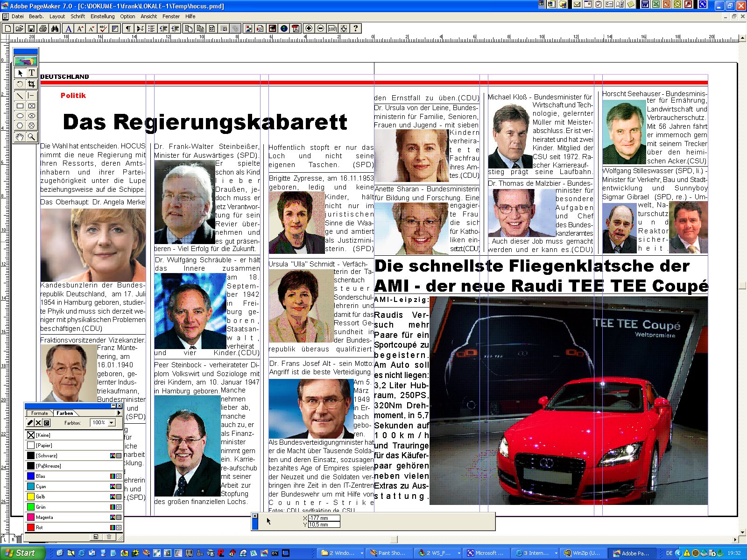
Task: Click the Increase font size icon
Action: click(x=80, y=28)
